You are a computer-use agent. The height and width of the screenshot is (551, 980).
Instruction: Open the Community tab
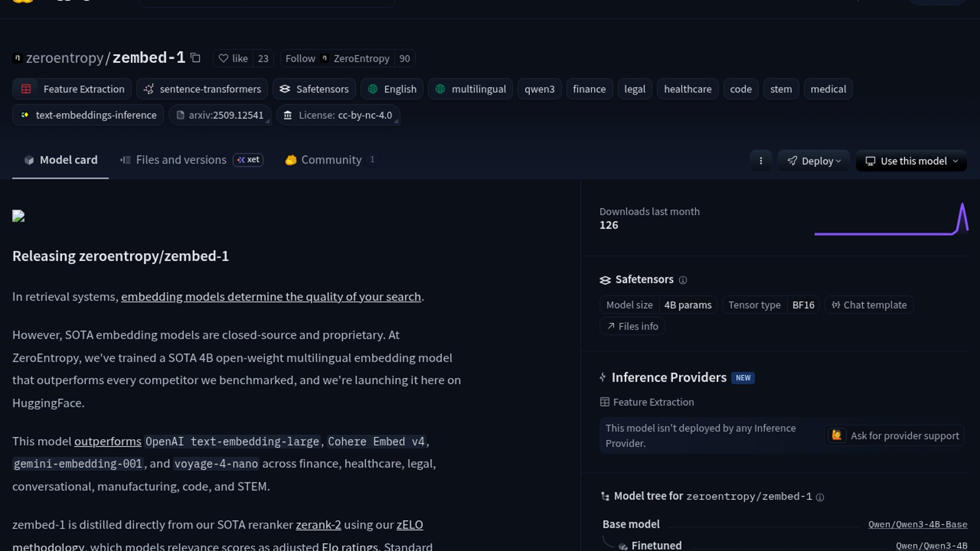pos(331,160)
